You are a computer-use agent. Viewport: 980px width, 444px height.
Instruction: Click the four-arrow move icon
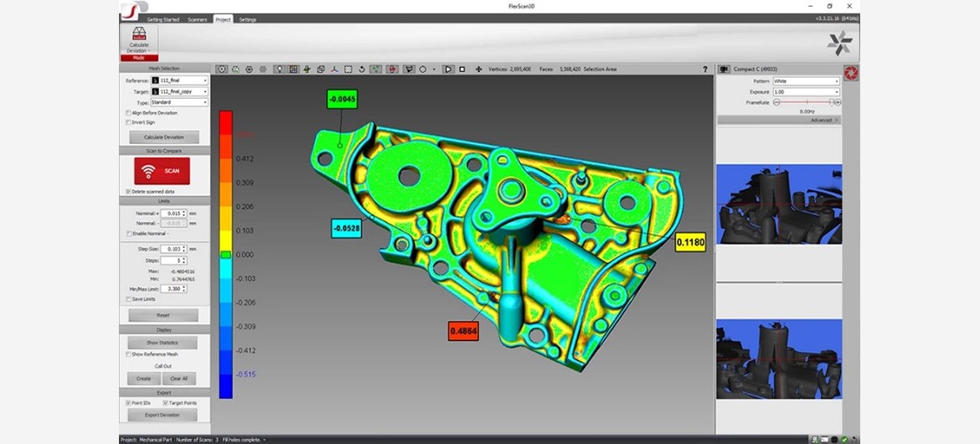(478, 70)
